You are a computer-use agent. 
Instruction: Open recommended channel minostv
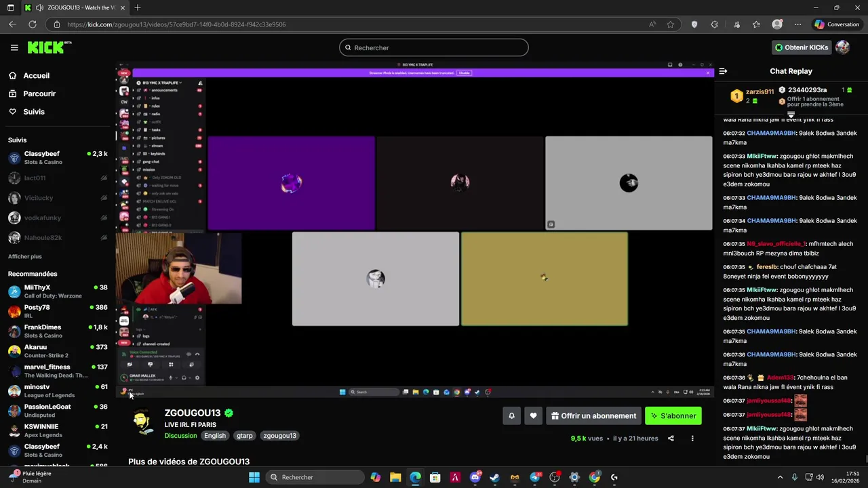point(58,391)
